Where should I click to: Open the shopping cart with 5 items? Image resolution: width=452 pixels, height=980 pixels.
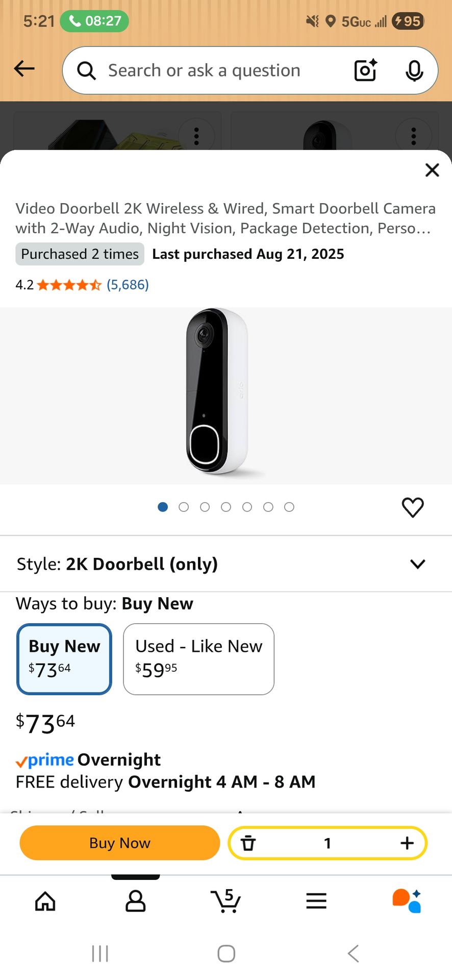tap(225, 901)
